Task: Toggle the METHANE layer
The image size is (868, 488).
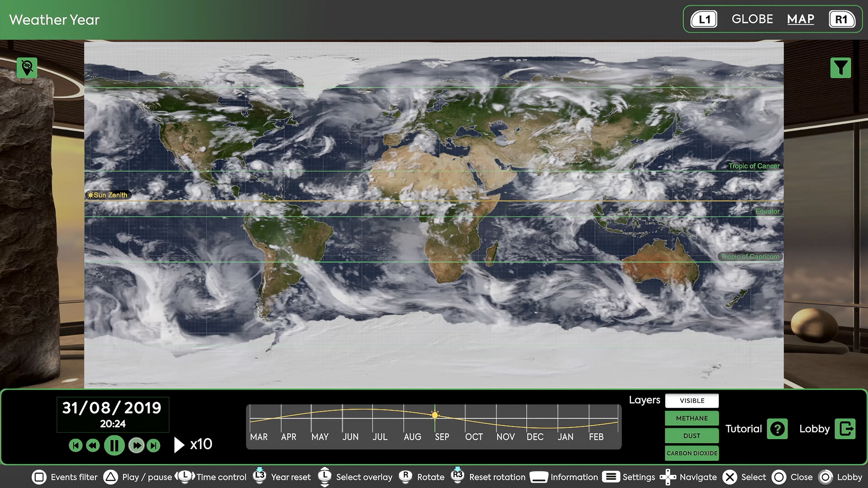Action: [x=692, y=418]
